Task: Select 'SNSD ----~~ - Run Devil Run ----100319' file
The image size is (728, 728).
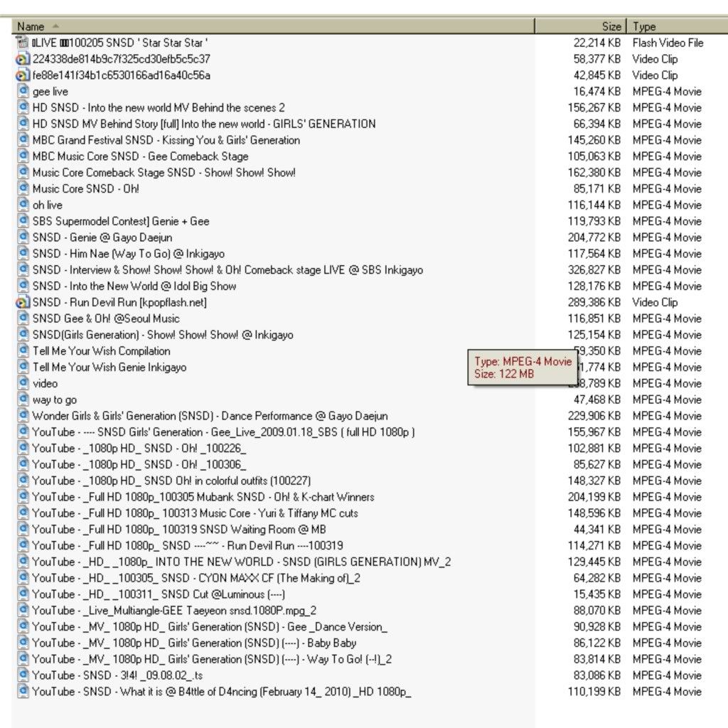Action: pyautogui.click(x=188, y=545)
